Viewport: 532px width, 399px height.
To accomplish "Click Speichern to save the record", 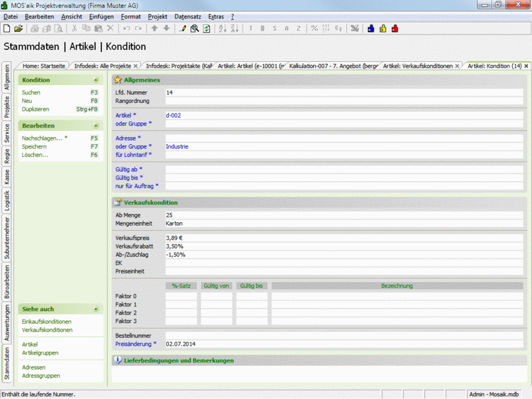I will 34,146.
